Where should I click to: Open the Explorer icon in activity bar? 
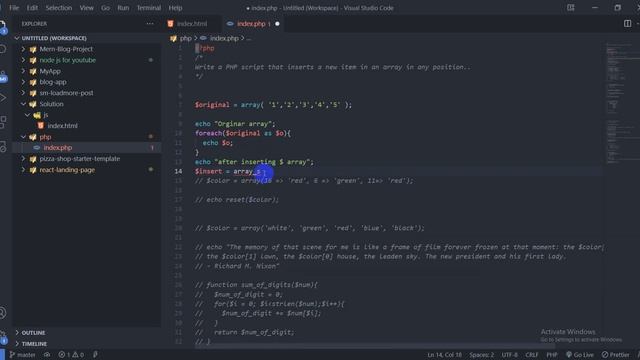3,26
